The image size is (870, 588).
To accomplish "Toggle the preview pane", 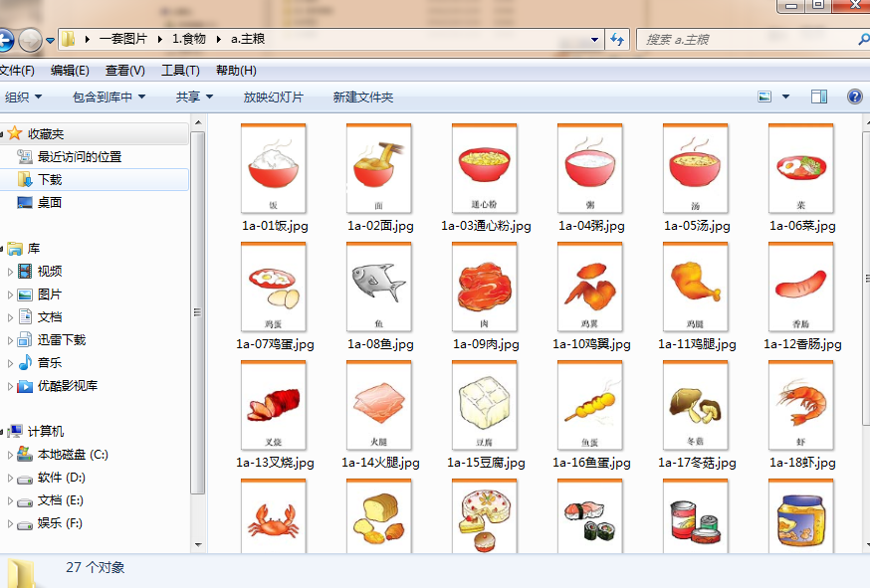I will [x=819, y=96].
